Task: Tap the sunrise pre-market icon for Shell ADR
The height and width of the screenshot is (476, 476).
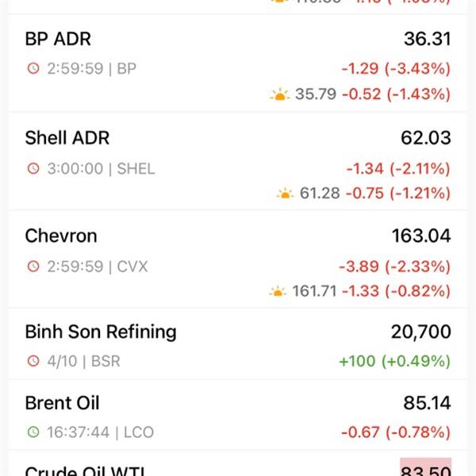Action: [285, 194]
